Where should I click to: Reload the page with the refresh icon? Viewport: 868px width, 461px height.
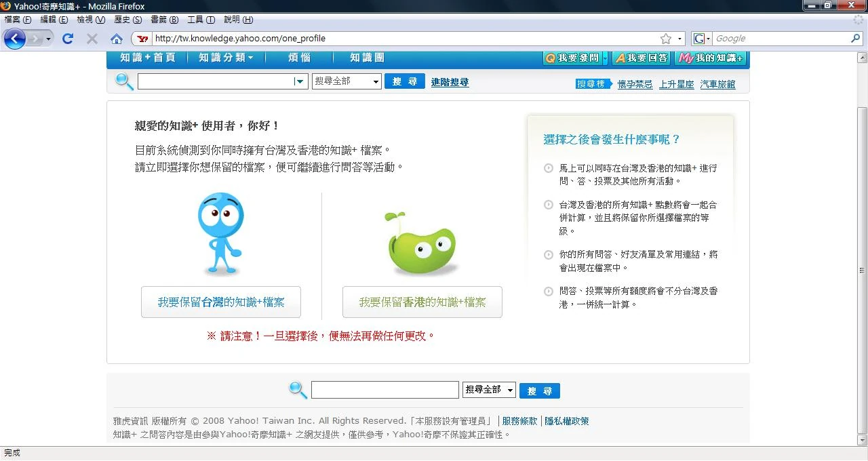[x=68, y=39]
